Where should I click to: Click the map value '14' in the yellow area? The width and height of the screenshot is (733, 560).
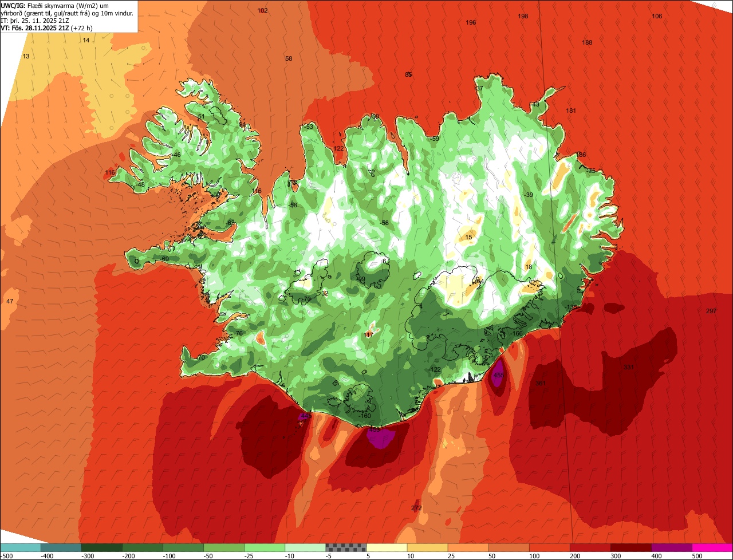[86, 40]
